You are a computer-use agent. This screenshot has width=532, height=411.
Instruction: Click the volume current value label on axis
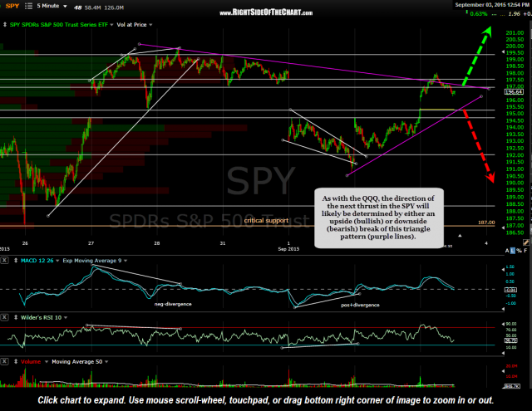pyautogui.click(x=512, y=387)
